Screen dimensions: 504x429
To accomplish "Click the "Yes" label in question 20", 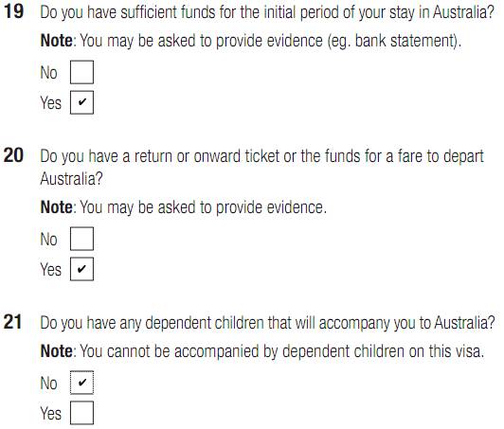I will point(50,269).
